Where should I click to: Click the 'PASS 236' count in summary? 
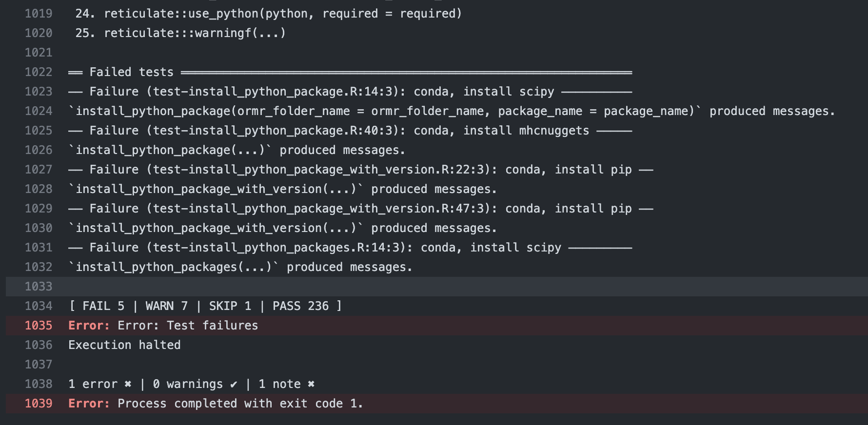(300, 306)
